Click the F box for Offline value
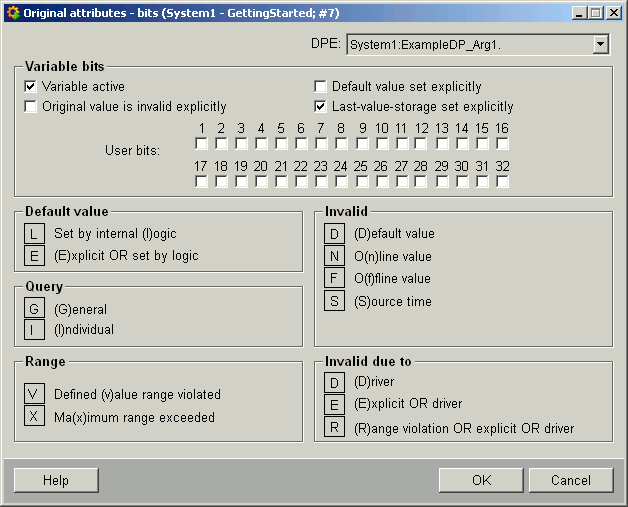628x507 pixels. [335, 278]
